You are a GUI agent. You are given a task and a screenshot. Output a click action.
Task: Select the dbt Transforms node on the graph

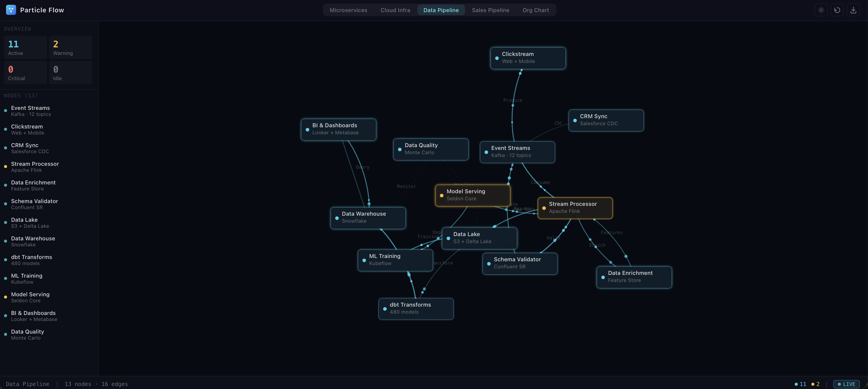click(416, 308)
